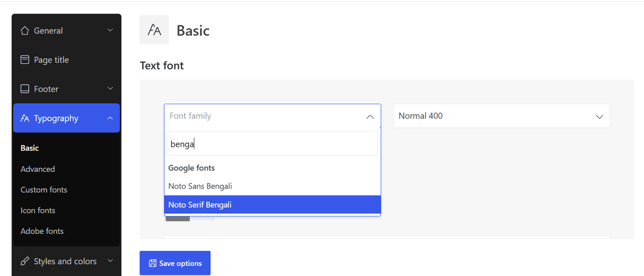Open the Adobe fonts submenu item
This screenshot has width=644, height=276.
[x=42, y=231]
